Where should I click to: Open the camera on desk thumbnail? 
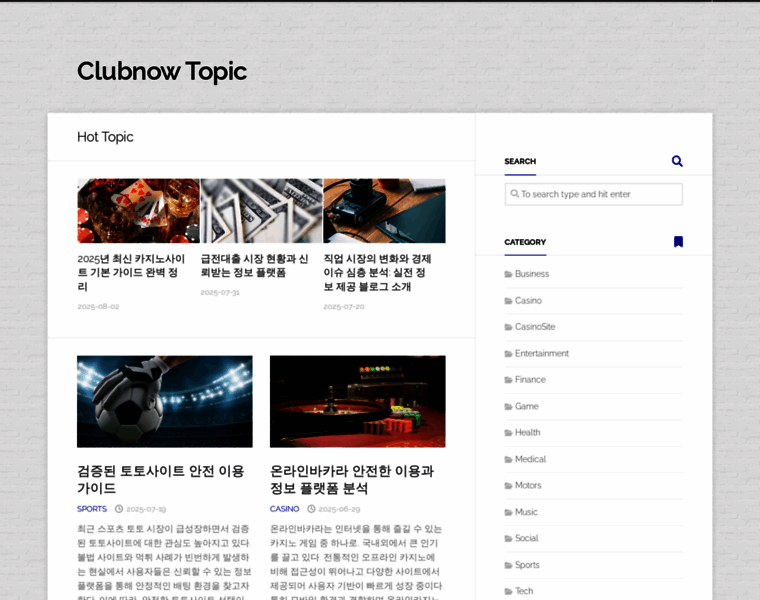(384, 211)
